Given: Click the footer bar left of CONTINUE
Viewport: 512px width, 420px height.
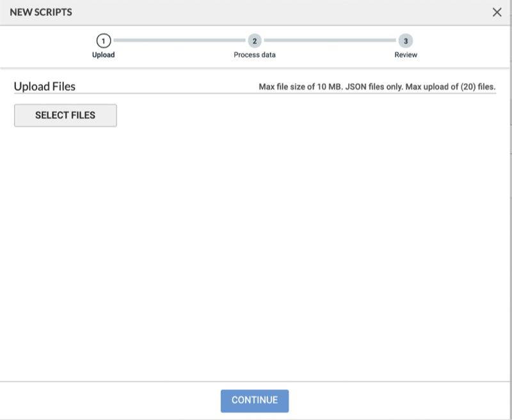Looking at the screenshot, I should (x=109, y=400).
